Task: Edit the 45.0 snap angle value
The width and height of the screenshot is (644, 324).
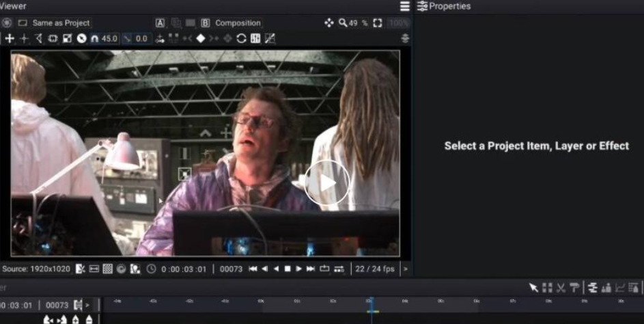Action: pos(109,39)
